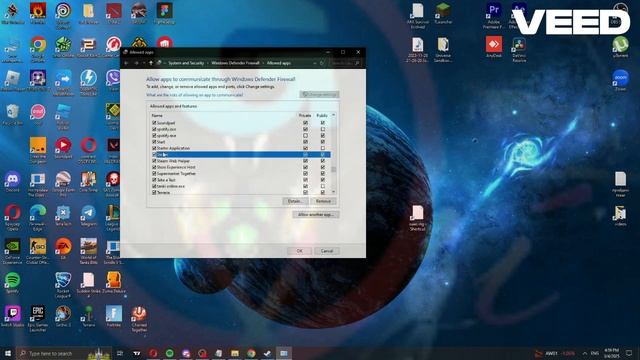Select the Viber desktop icon

pos(113,79)
